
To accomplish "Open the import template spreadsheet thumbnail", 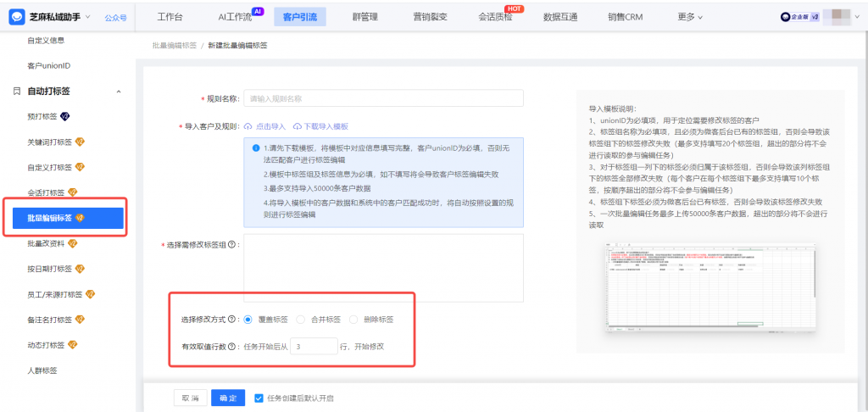I will point(710,287).
